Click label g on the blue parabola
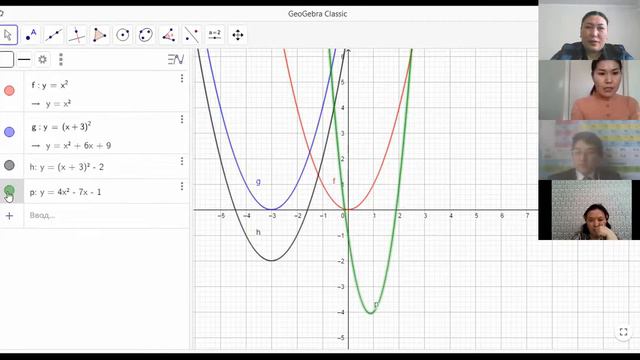Screen dimensions: 640x360 click(x=258, y=182)
